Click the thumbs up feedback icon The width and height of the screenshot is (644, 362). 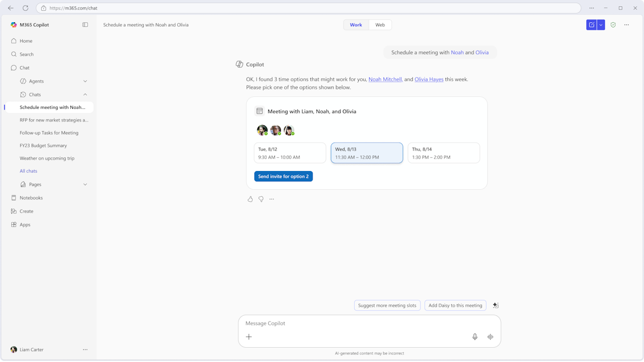[250, 199]
